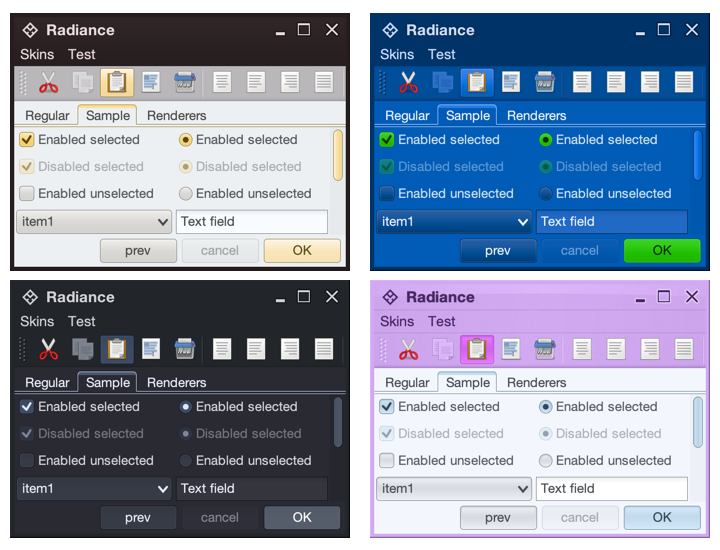Select the Enabled unselected radio in the brown-skinned window
This screenshot has height=550, width=720.
(x=186, y=194)
